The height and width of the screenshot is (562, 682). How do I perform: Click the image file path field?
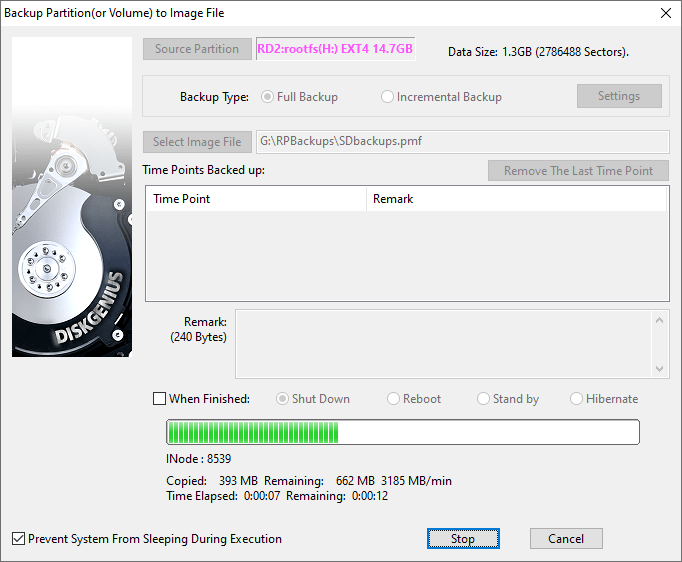point(462,142)
